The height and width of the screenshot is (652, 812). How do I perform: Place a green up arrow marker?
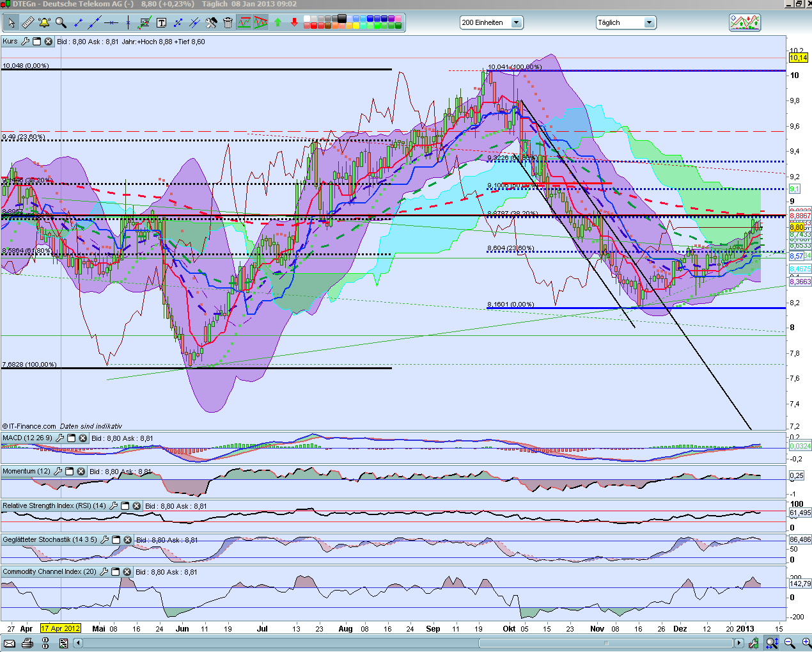277,23
